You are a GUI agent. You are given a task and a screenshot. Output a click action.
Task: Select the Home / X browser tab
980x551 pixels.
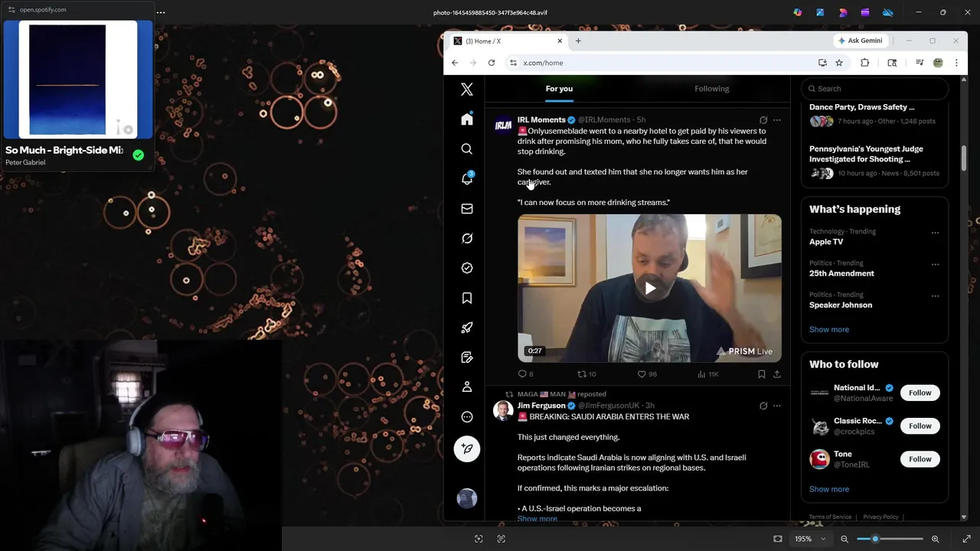[508, 41]
